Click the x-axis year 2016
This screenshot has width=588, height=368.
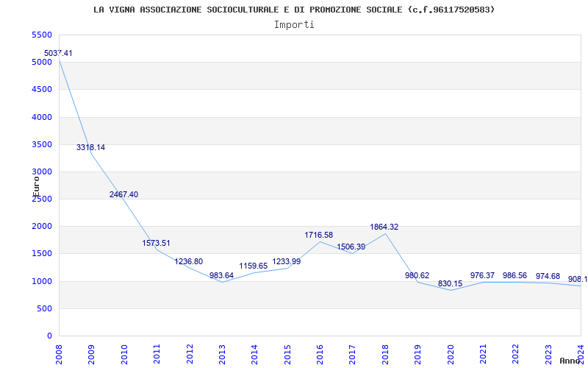(x=320, y=355)
